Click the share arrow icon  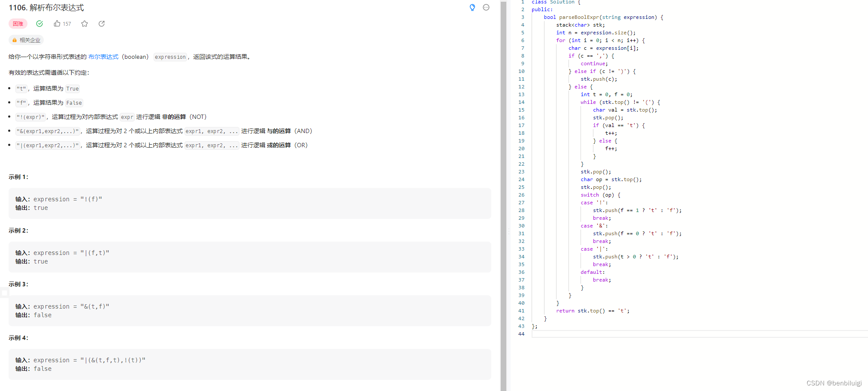[102, 24]
